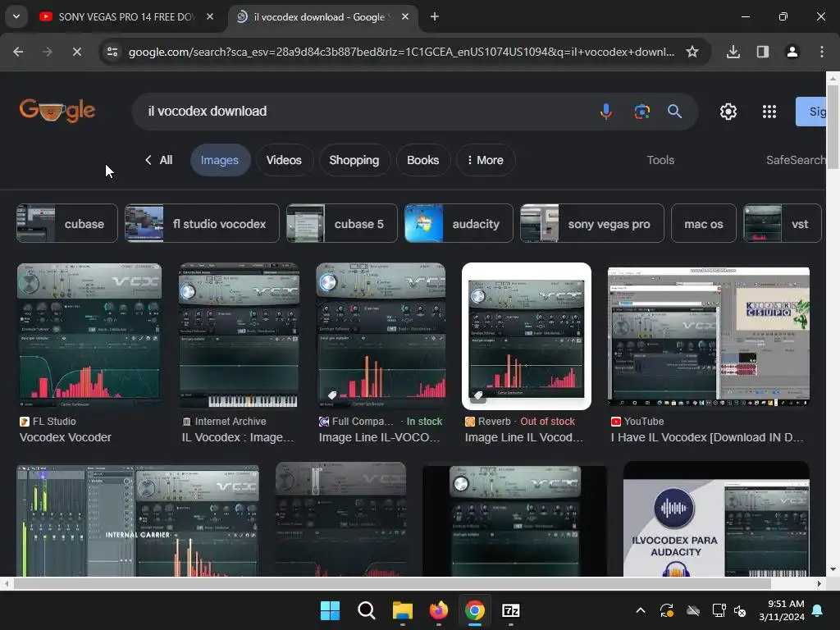Start voice search with microphone icon
840x630 pixels.
pos(606,112)
